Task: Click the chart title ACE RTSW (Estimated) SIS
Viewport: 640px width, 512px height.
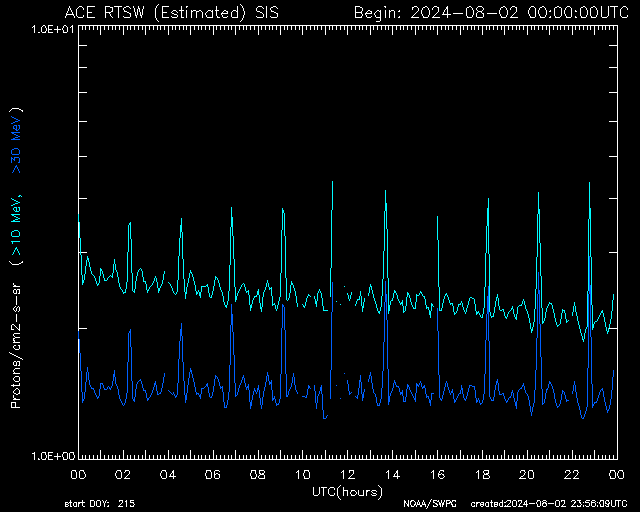Action: (x=171, y=13)
